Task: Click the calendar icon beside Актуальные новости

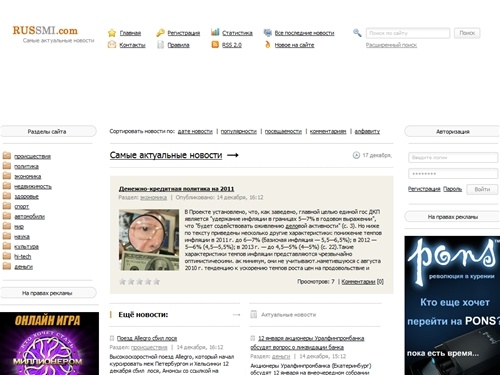Action: click(254, 314)
